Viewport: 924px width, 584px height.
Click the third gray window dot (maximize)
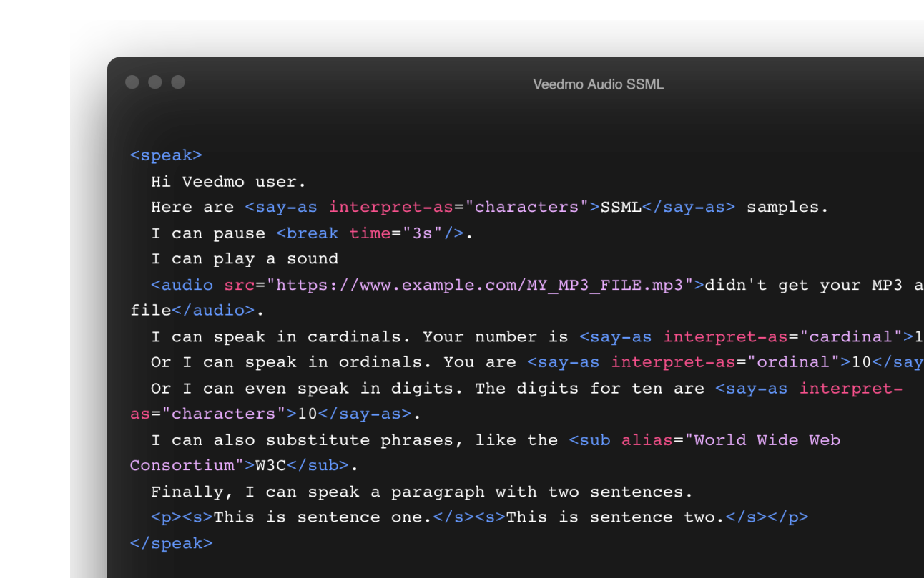(x=178, y=82)
